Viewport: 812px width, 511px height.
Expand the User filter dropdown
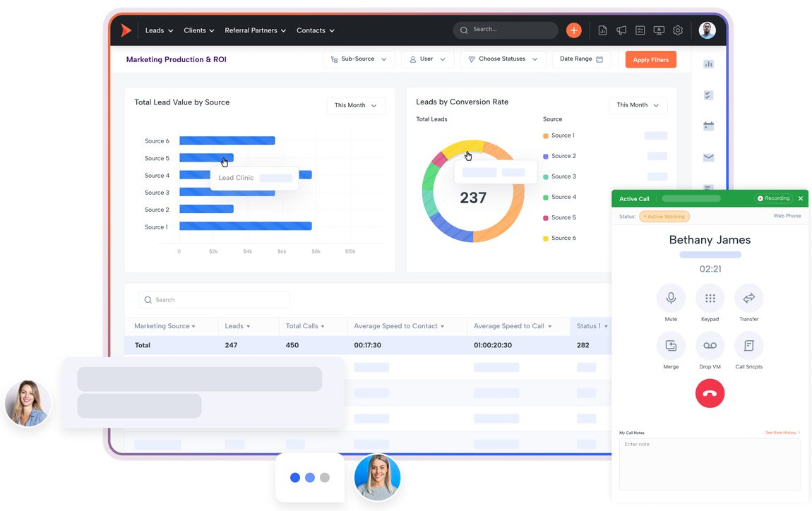coord(428,59)
